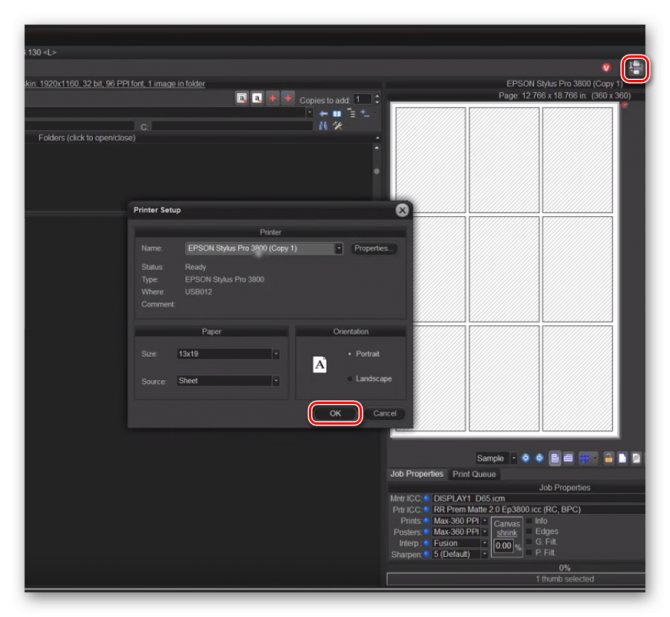The width and height of the screenshot is (670, 617).
Task: Click the blank white page icon
Action: point(622,458)
